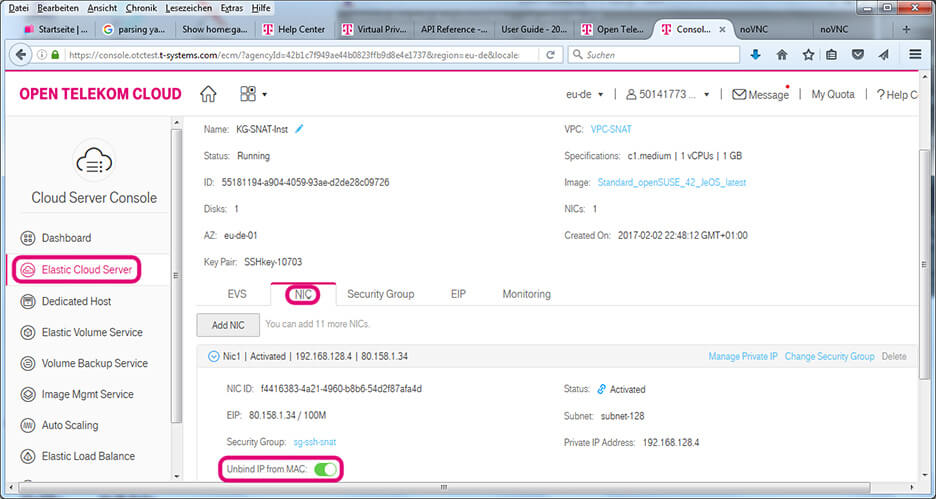
Task: Click the ID 55181194-a904-4059-93ae-d2de28c09726 text
Action: [297, 183]
